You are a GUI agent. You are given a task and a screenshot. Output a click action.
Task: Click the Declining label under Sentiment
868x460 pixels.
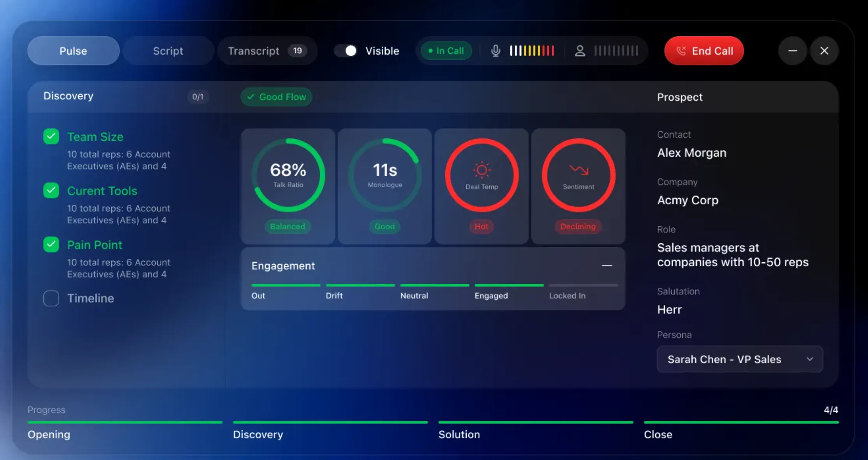(x=578, y=226)
